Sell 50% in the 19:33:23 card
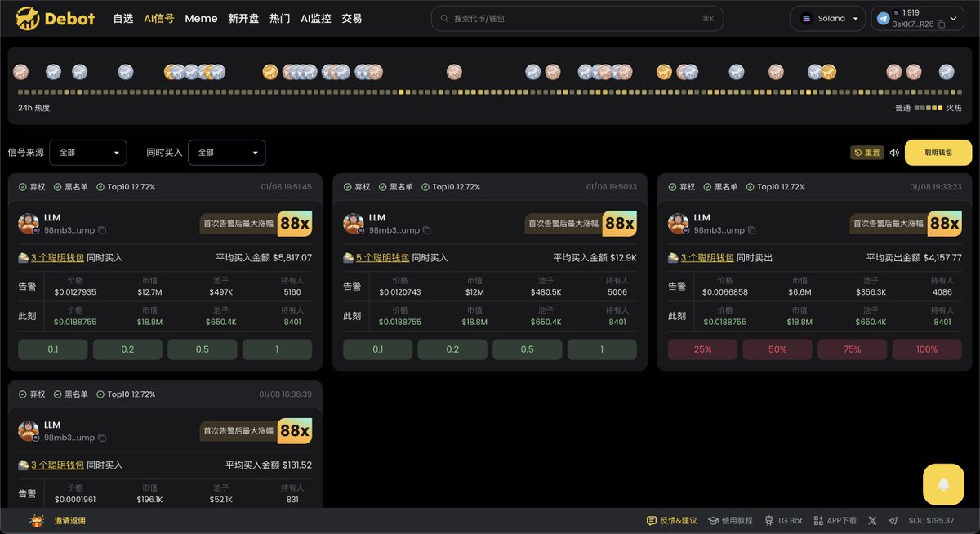The image size is (980, 534). click(x=777, y=349)
